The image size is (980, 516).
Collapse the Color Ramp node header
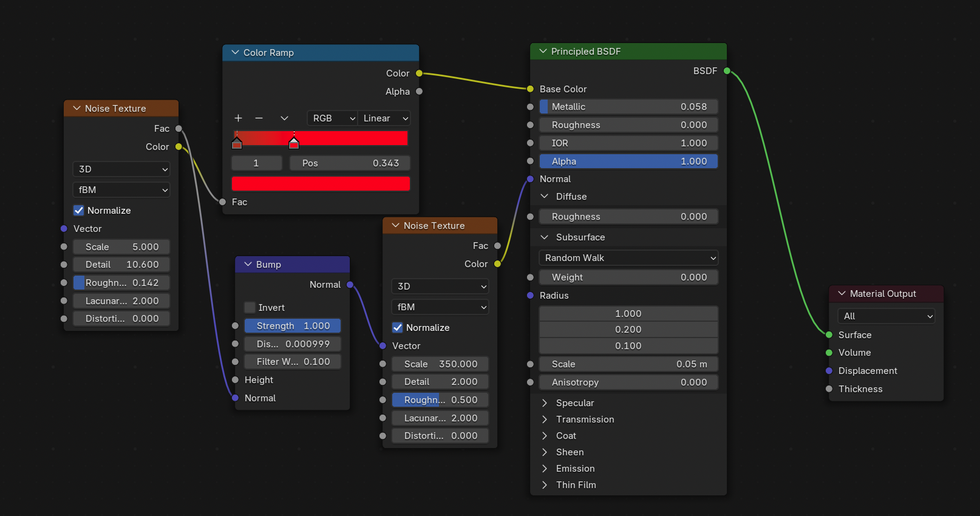pyautogui.click(x=235, y=53)
